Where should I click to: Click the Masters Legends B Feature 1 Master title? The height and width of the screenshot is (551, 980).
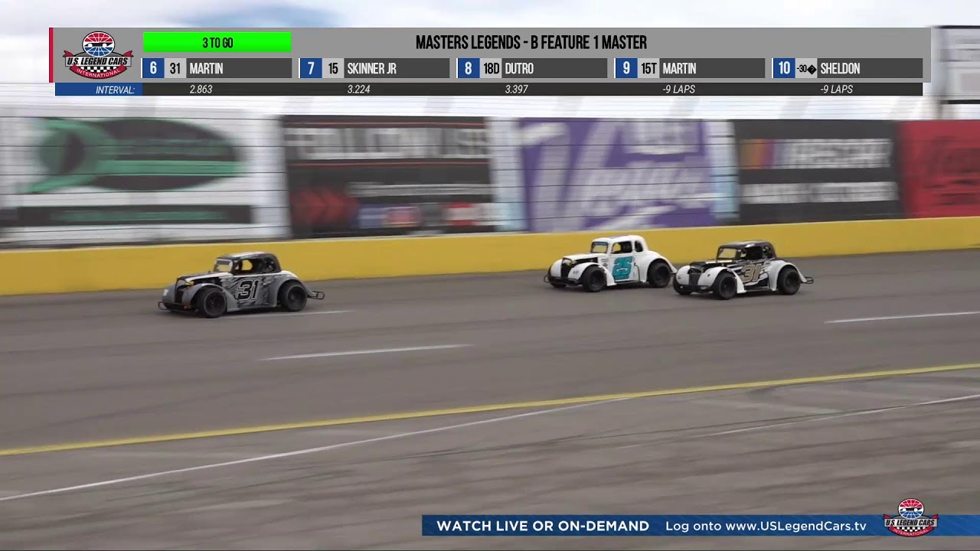pos(531,43)
